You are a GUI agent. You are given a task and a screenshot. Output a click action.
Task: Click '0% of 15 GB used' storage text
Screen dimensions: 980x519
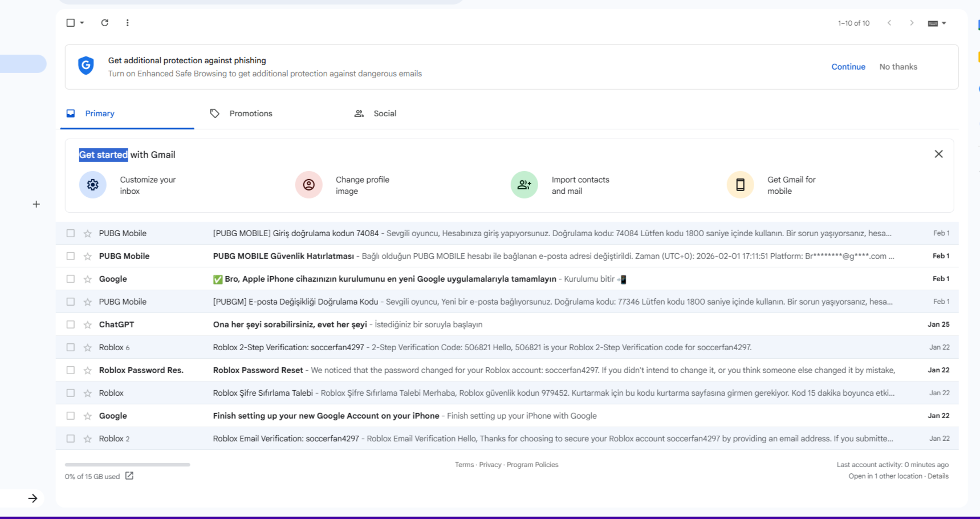pyautogui.click(x=92, y=477)
